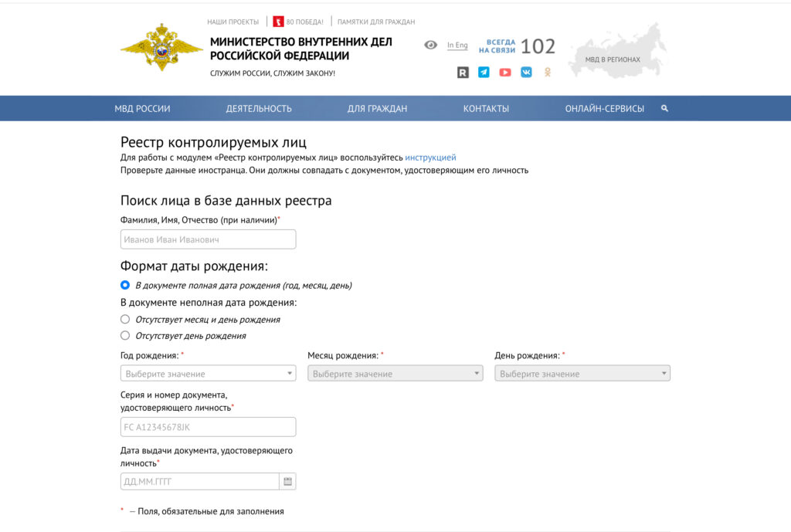
Task: Open the YouTube channel icon
Action: tap(504, 72)
